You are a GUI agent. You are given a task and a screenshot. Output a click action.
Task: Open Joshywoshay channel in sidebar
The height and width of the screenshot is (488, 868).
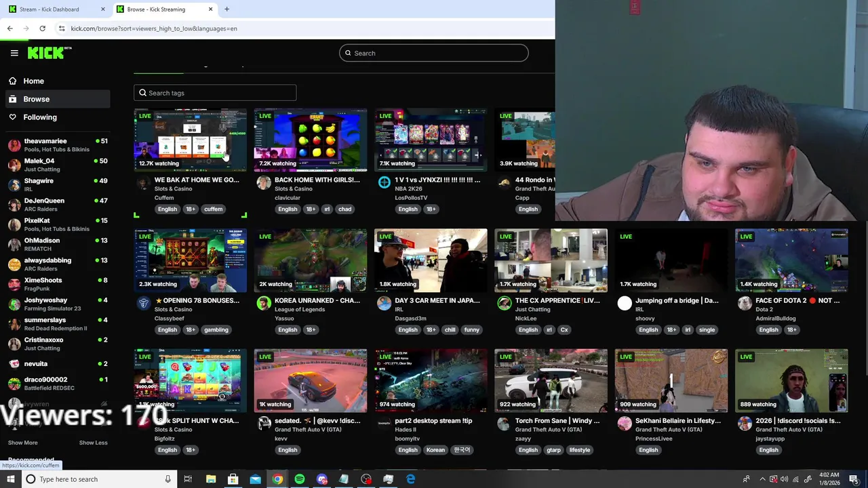[57, 304]
